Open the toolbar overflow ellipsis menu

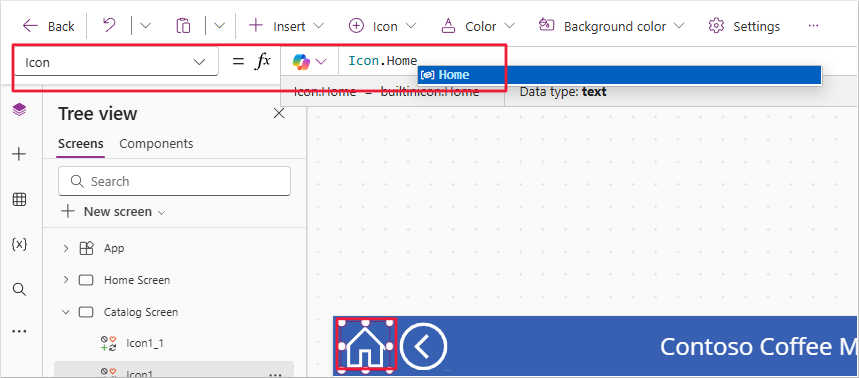point(813,26)
